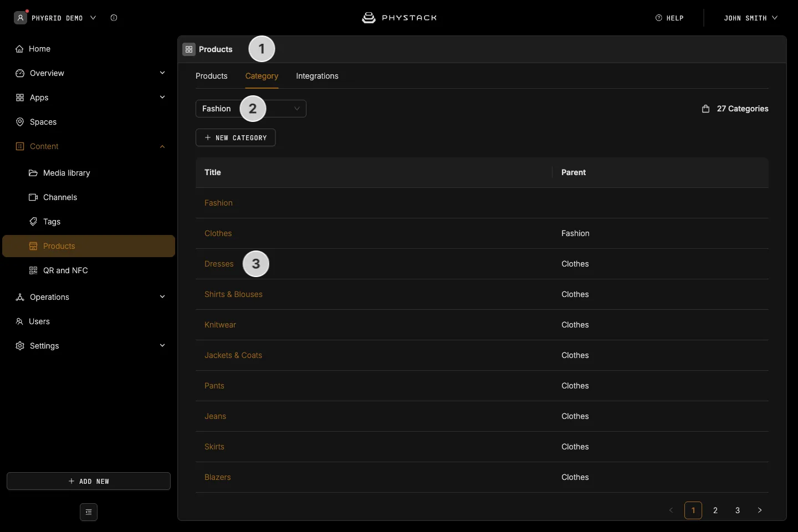Screen dimensions: 798x532
Task: Switch to the Products tab
Action: click(212, 76)
